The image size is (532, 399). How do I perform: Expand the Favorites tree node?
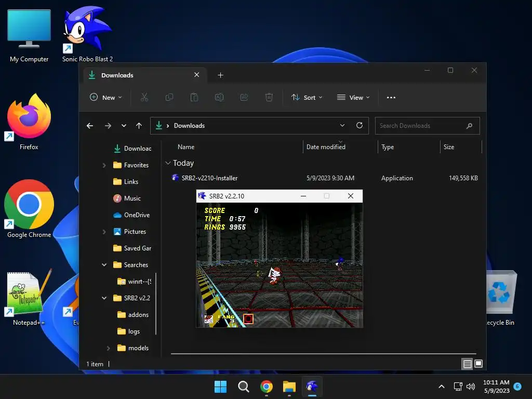point(104,165)
